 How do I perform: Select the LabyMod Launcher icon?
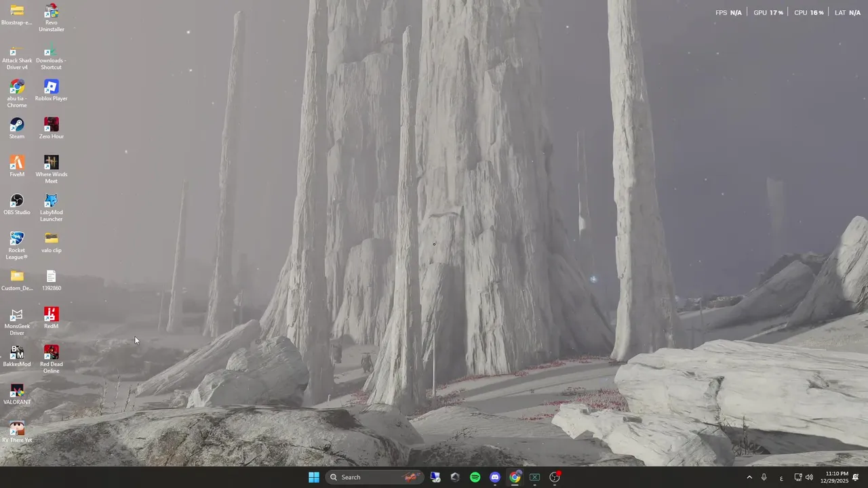click(x=52, y=207)
